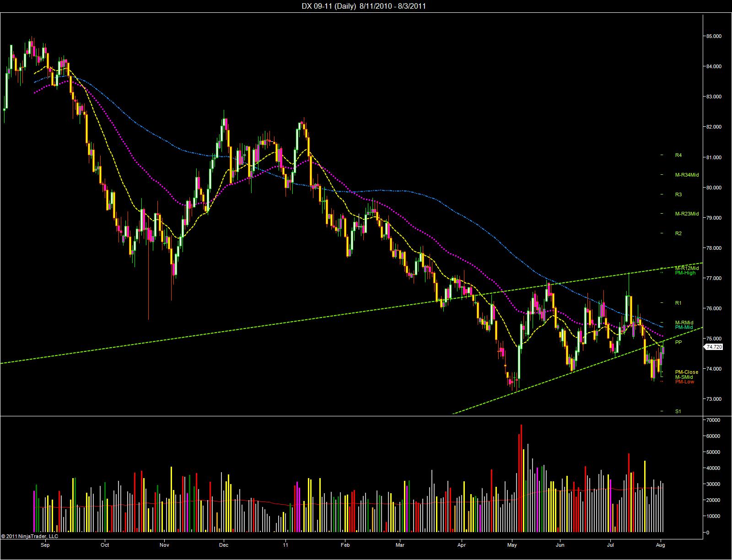Click the 85.000 price axis label

pyautogui.click(x=714, y=36)
